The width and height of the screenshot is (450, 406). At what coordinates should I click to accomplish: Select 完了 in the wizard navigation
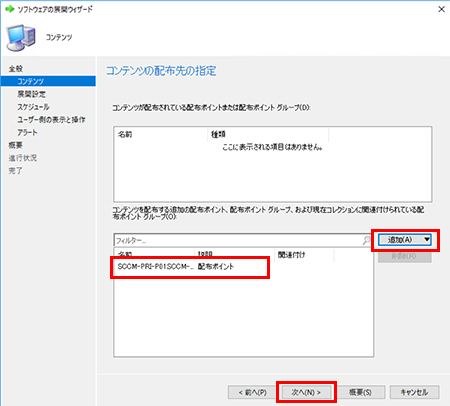coord(15,170)
